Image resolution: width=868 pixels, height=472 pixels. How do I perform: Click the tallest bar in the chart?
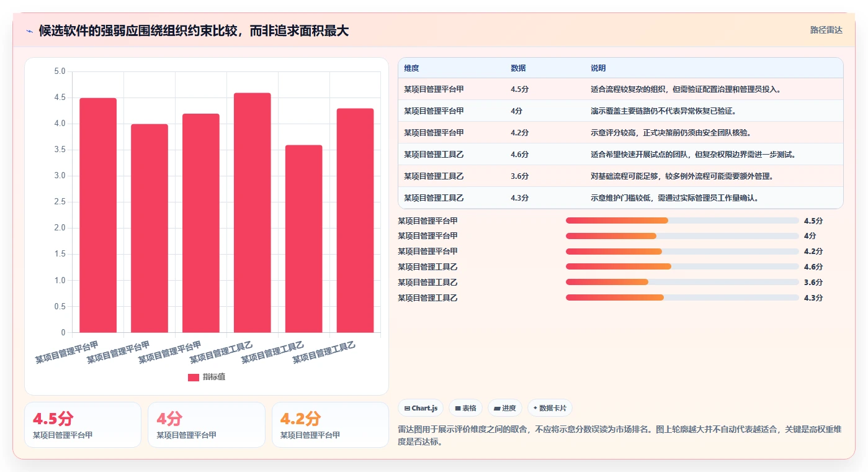coord(253,212)
